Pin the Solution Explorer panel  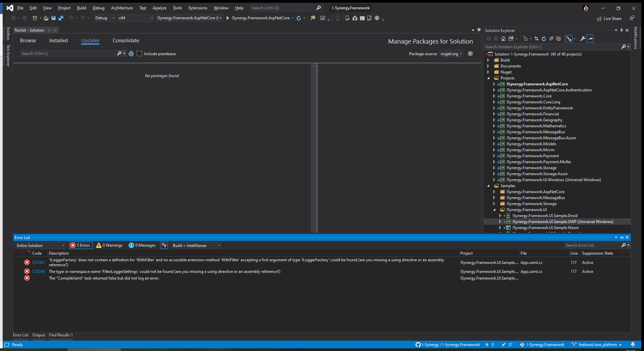point(621,30)
